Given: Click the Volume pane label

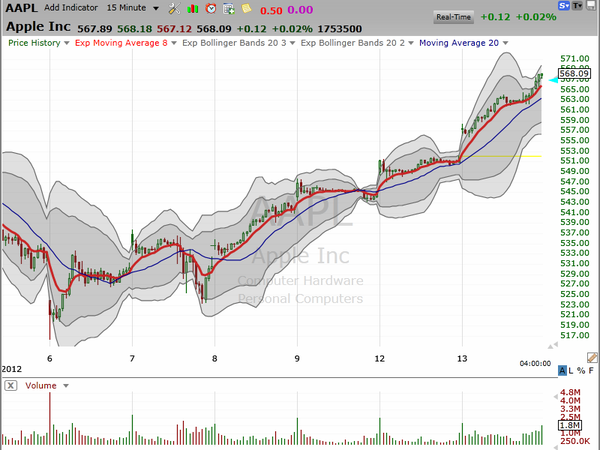Looking at the screenshot, I should click(41, 386).
